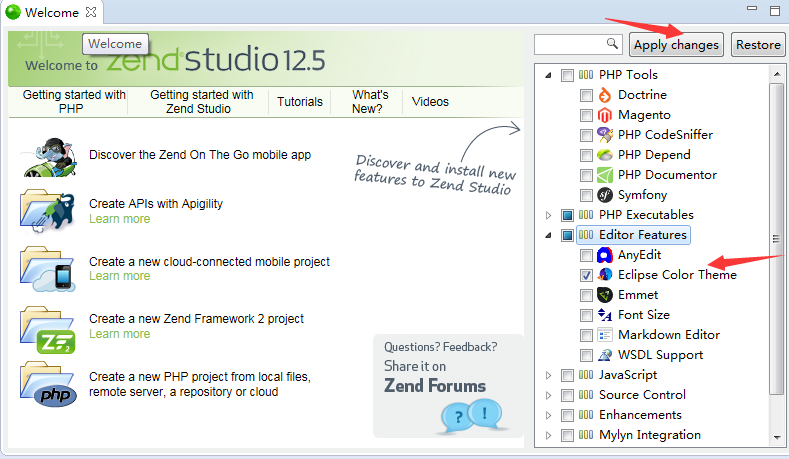Image resolution: width=789 pixels, height=459 pixels.
Task: Maximize the Welcome view
Action: (x=775, y=11)
